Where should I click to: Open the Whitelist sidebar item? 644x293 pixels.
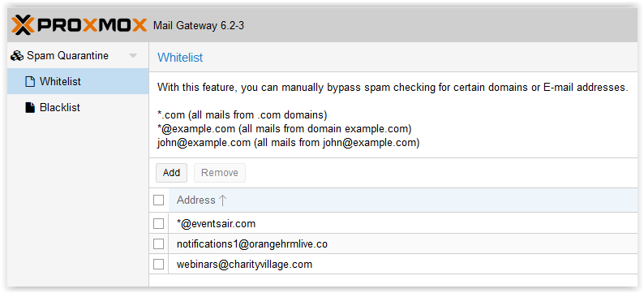tap(78, 81)
